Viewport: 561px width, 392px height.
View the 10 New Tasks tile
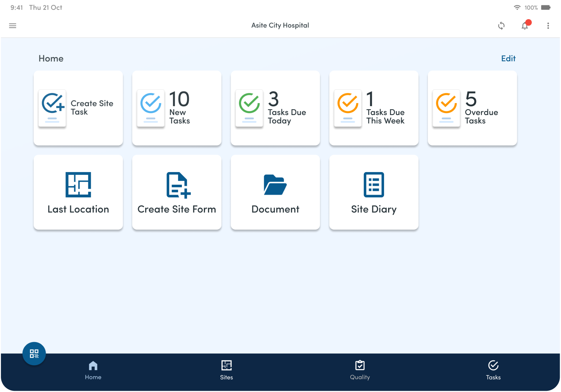(177, 108)
